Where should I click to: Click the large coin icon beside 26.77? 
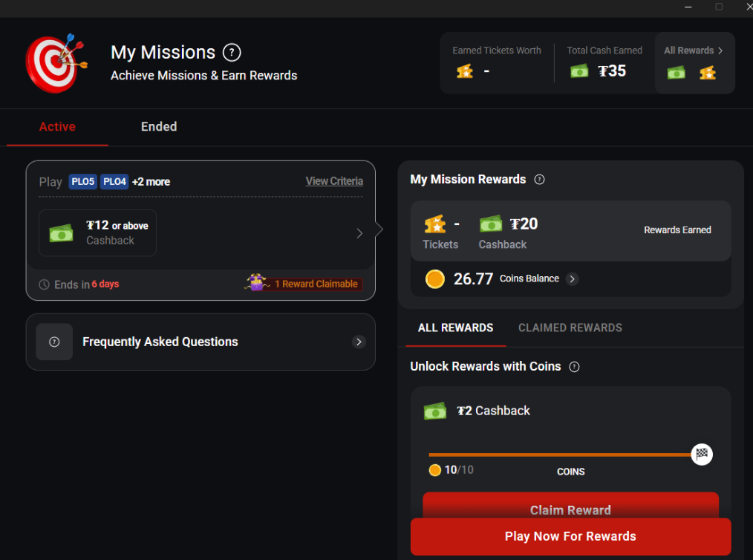tap(434, 279)
